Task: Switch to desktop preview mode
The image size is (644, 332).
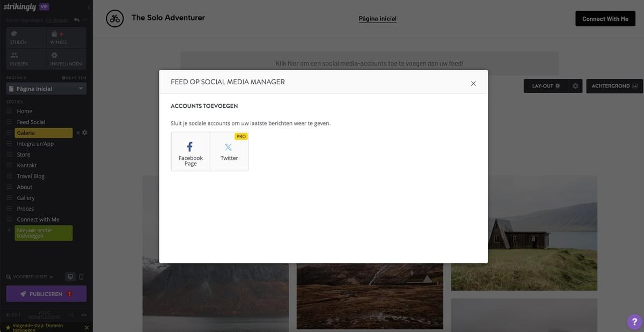Action: (x=70, y=277)
